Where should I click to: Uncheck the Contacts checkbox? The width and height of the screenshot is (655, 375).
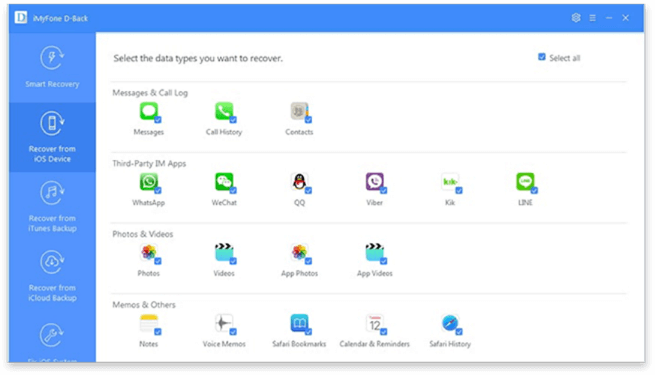click(x=308, y=120)
